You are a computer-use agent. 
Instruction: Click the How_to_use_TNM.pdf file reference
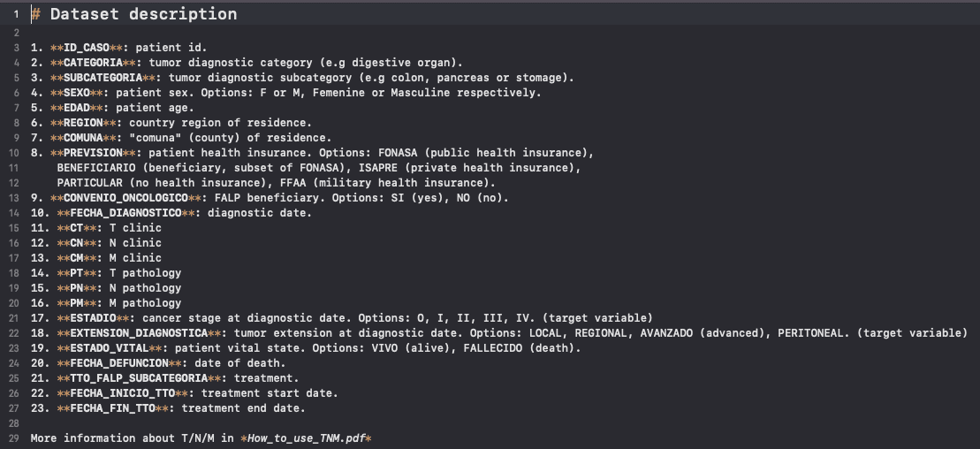[x=308, y=438]
